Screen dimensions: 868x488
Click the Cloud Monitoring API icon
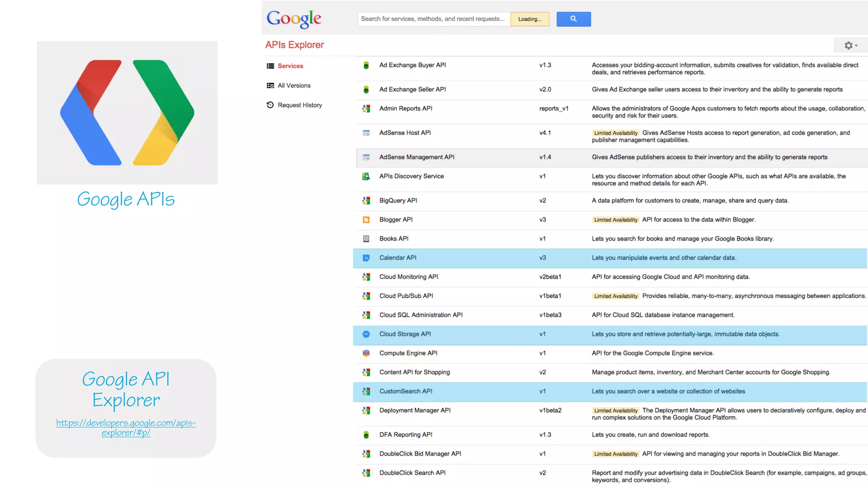366,277
